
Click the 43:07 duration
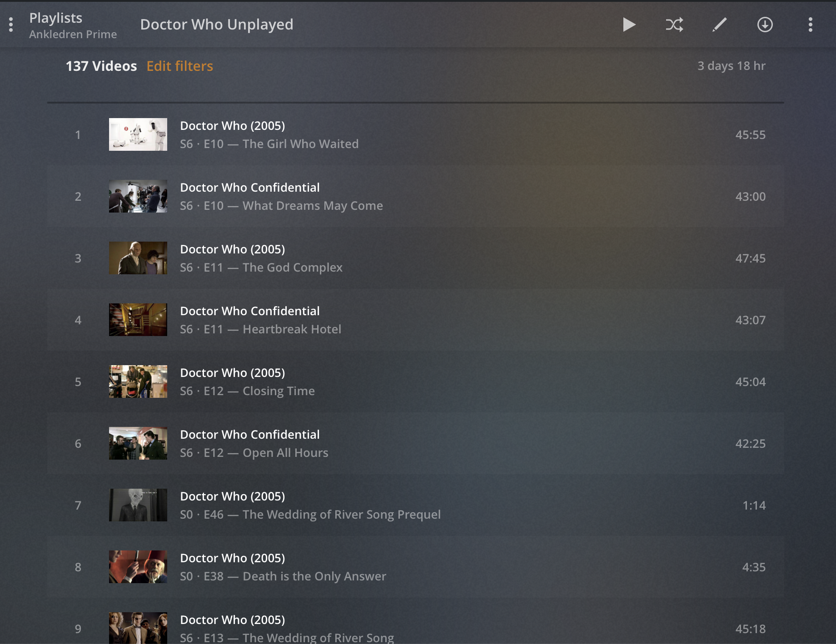coord(751,320)
